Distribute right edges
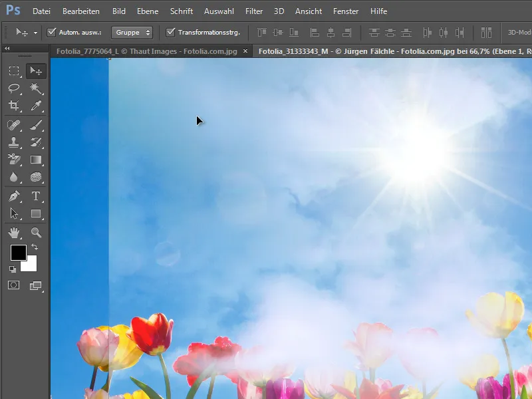Viewport: 532px width, 399px height. tap(460, 33)
